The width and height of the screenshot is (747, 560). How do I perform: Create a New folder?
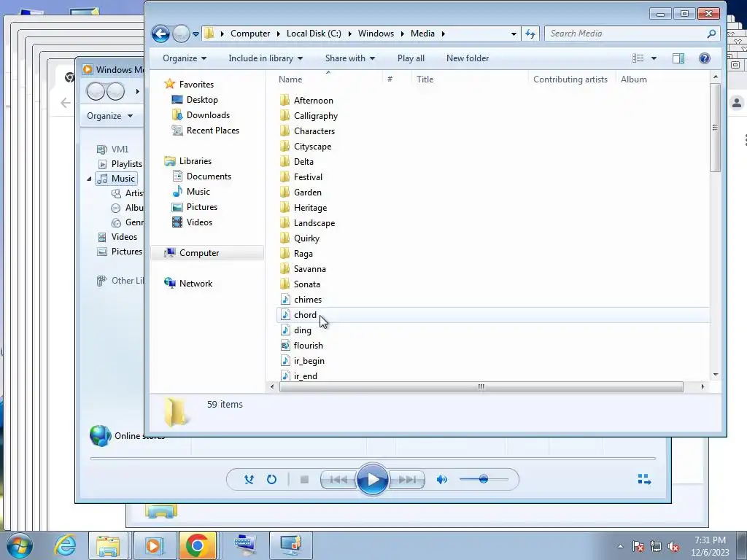tap(468, 58)
